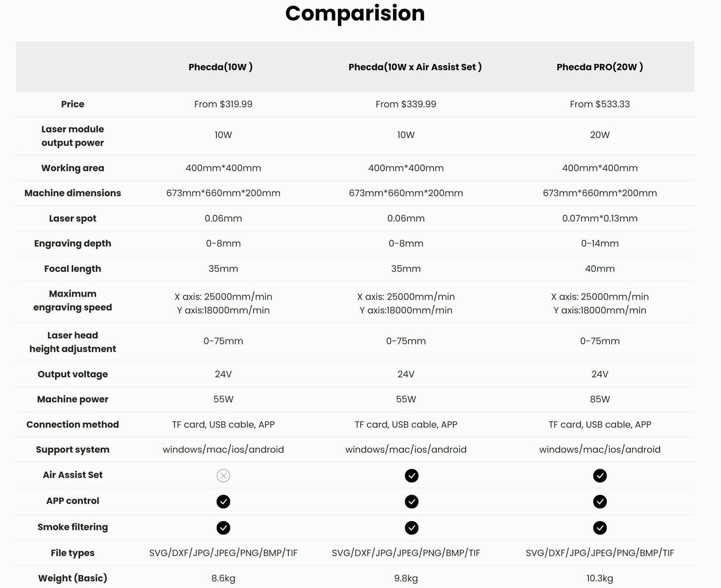Click the Machine dimensions row label
721x588 pixels.
click(73, 193)
